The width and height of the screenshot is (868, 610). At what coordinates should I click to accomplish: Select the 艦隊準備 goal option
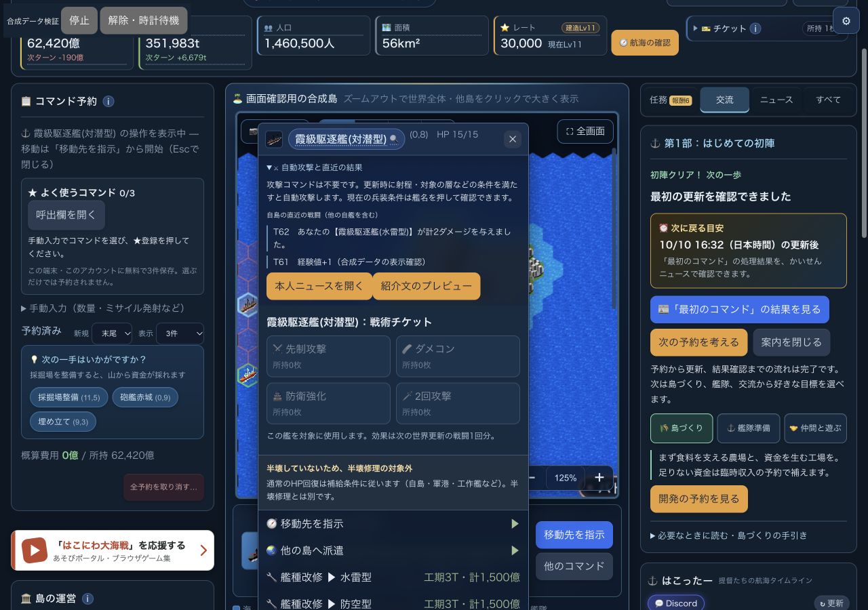[749, 428]
